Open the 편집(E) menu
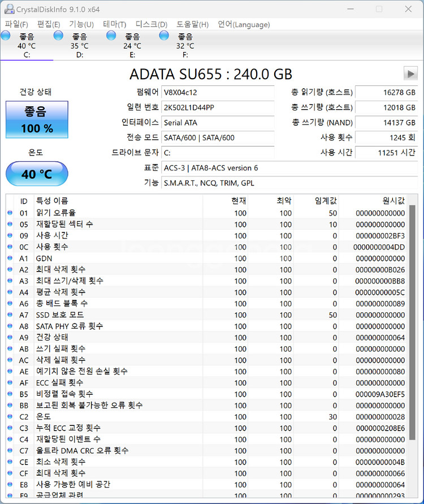This screenshot has height=504, width=424. pyautogui.click(x=48, y=24)
